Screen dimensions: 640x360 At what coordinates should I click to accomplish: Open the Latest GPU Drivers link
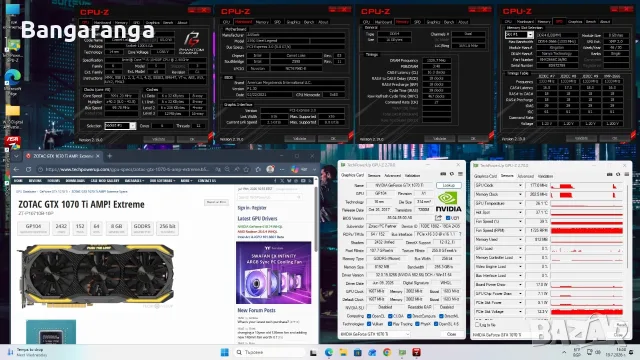click(257, 218)
